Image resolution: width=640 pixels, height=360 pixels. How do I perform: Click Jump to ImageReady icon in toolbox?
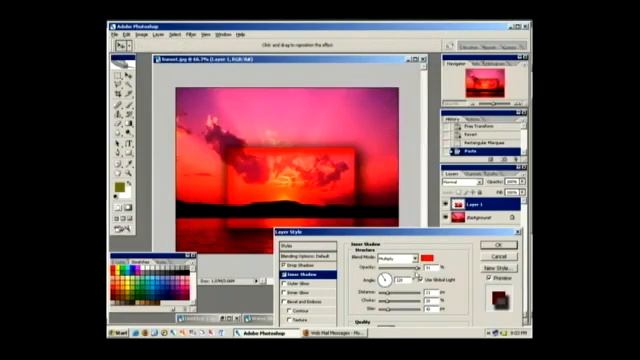(122, 229)
